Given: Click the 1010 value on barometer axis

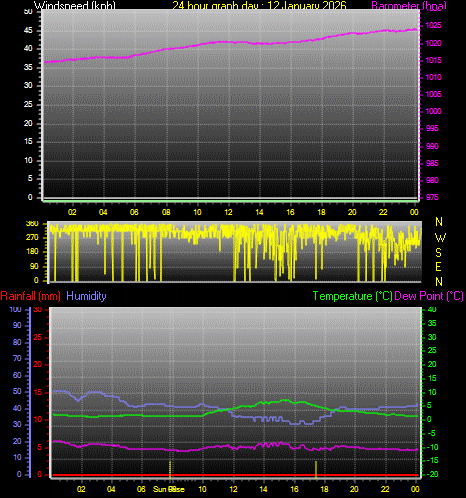Looking at the screenshot, I should point(433,77).
